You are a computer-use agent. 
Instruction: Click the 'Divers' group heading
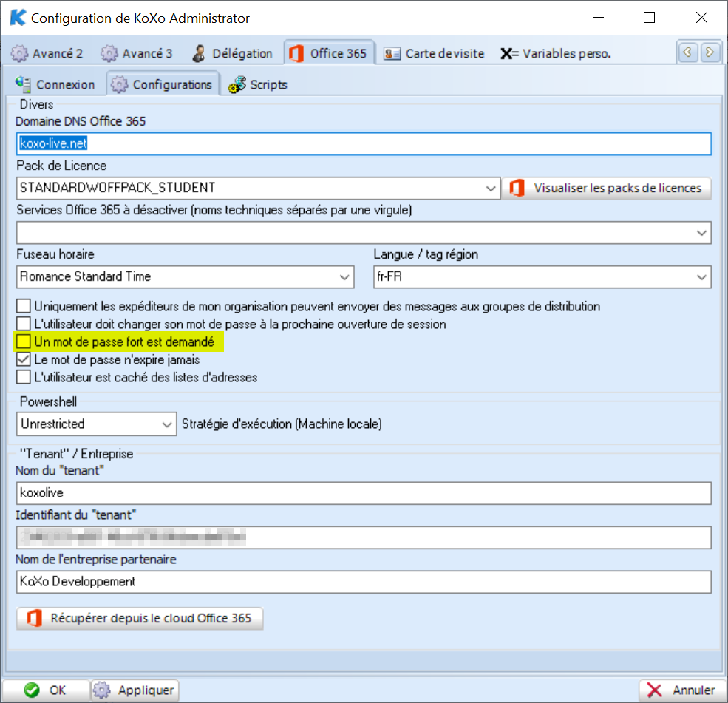(x=36, y=104)
